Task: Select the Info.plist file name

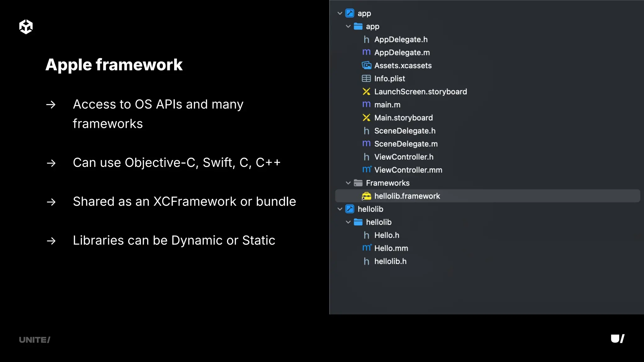Action: 390,79
